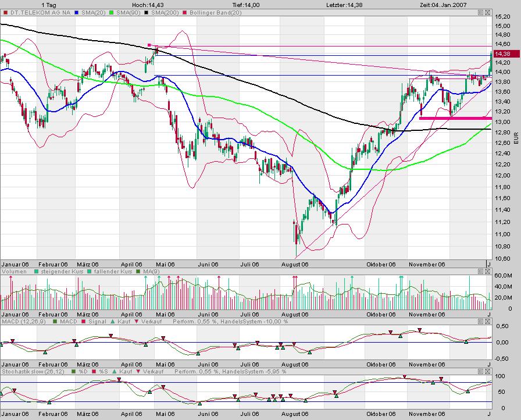The image size is (521, 420).
Task: Close the Stochastik slow panel
Action: point(488,371)
